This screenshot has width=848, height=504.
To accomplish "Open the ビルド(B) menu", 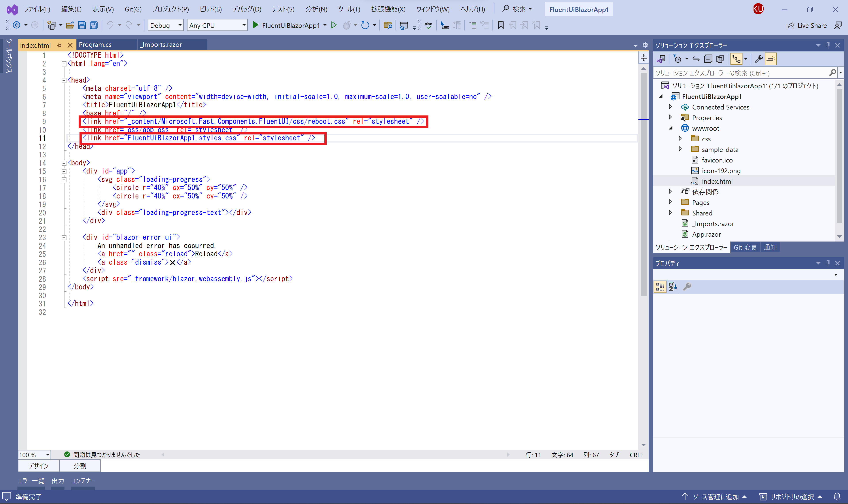I will (x=211, y=9).
